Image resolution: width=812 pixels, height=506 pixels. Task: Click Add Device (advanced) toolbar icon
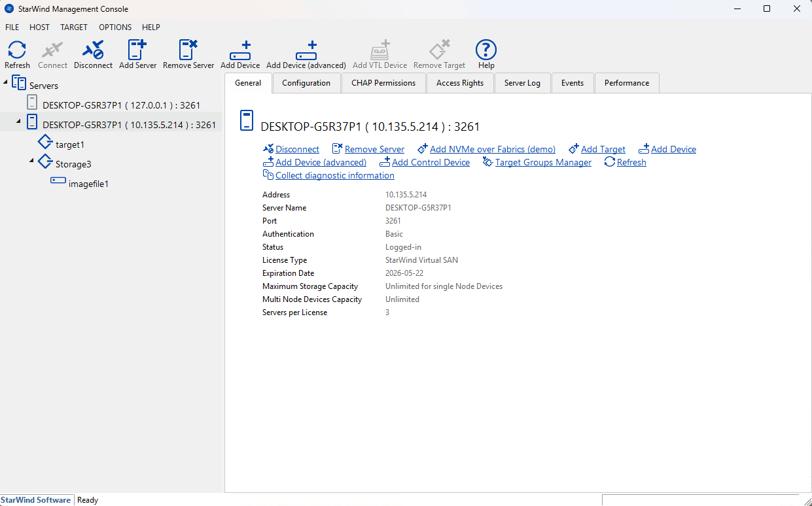[306, 50]
